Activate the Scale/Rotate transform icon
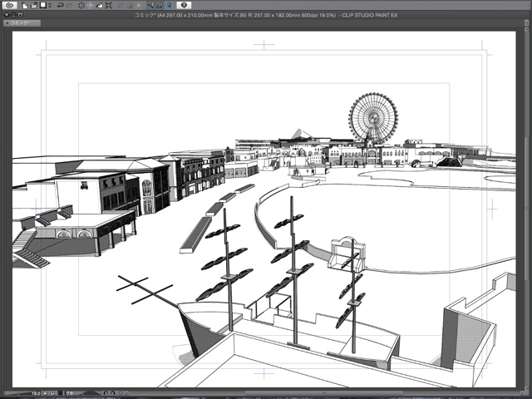The image size is (532, 399). coord(109,5)
